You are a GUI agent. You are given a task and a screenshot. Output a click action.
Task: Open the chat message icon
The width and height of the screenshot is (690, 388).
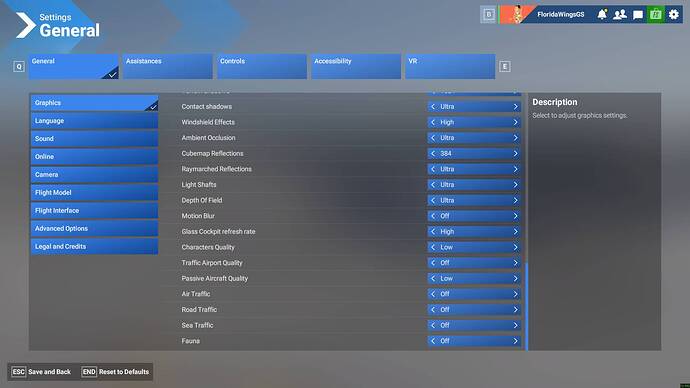(638, 15)
